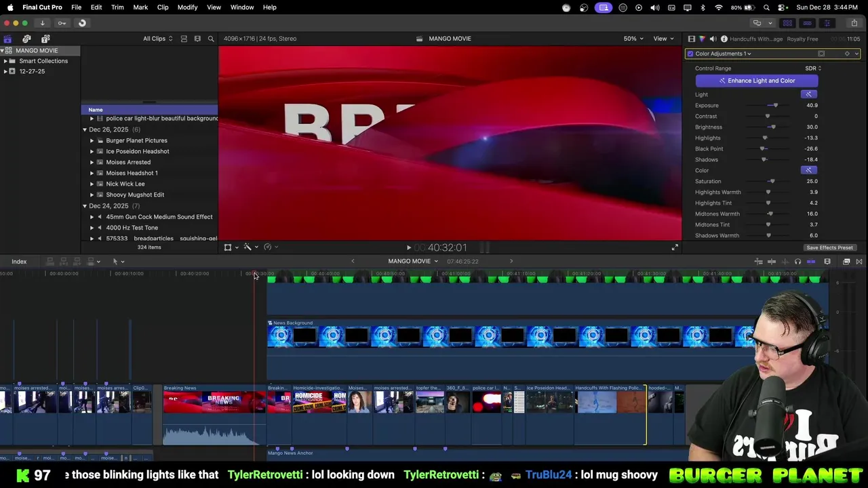This screenshot has height=488, width=868.
Task: Open Spotlight search in menu bar
Action: pyautogui.click(x=766, y=7)
